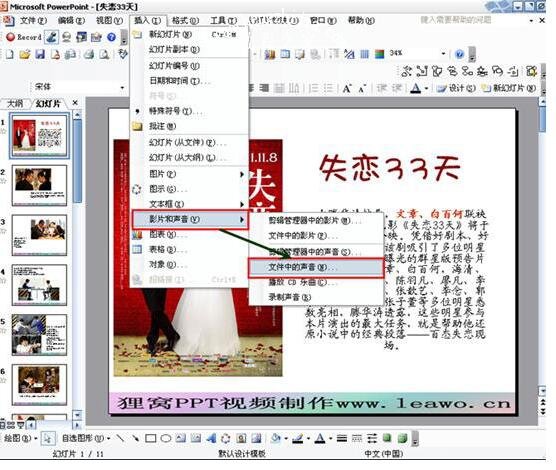Click the blue help icon beside Record toolbar
The width and height of the screenshot is (556, 470).
coord(111,37)
